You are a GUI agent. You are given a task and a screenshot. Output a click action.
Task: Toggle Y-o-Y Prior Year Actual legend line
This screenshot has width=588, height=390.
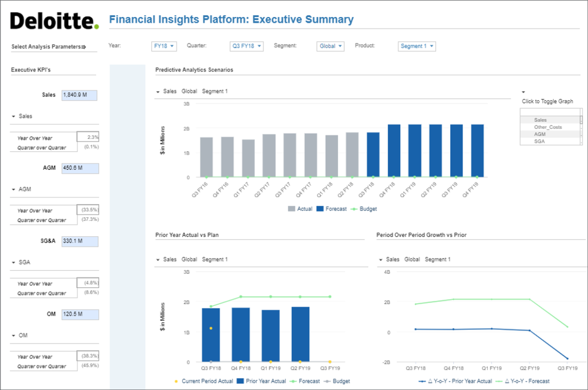[x=422, y=381]
